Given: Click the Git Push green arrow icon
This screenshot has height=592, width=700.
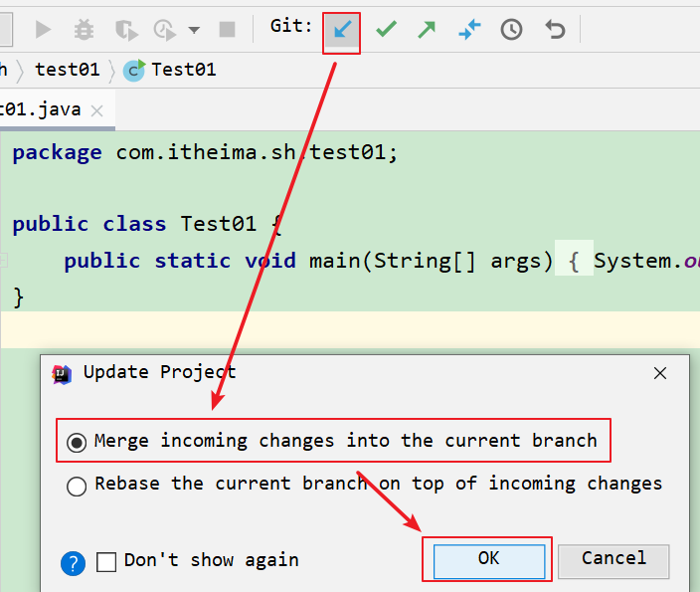Looking at the screenshot, I should 427,29.
